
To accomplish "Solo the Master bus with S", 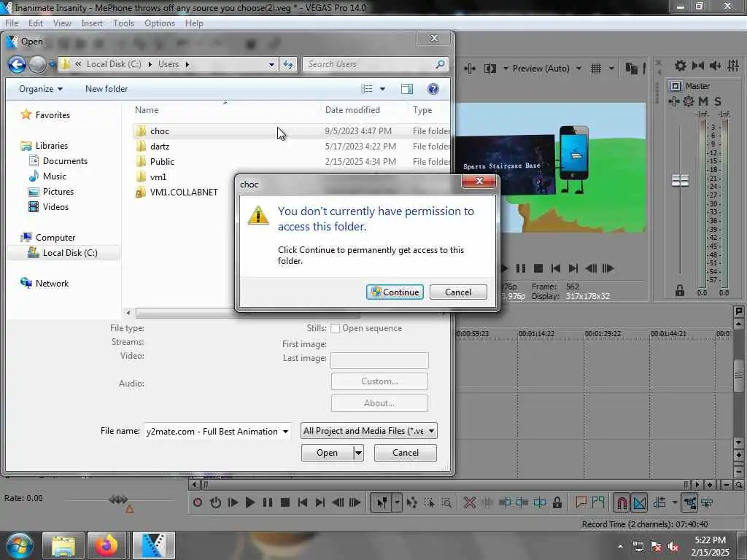I will [718, 101].
